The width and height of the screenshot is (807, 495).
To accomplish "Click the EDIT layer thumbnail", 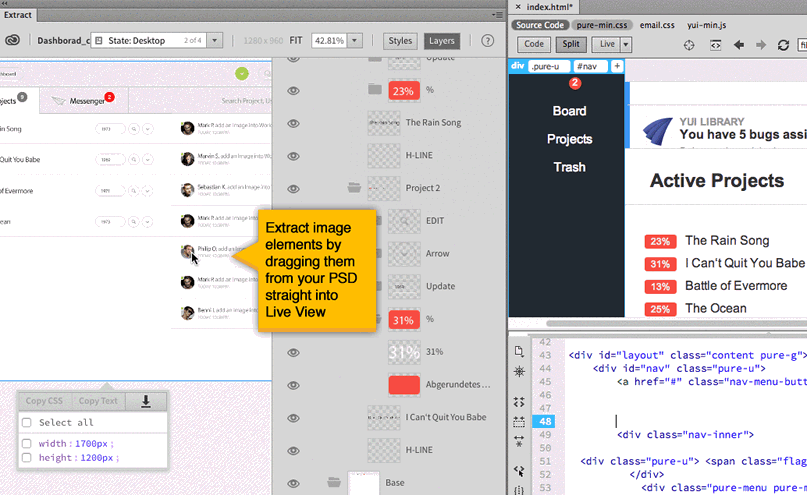I will tap(404, 221).
